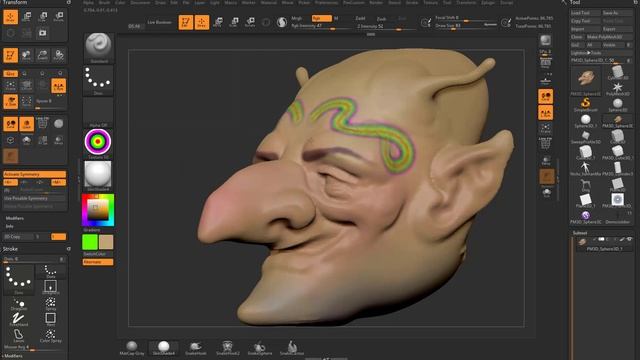Choose the Lasso stroke type
Viewport: 640px width, 360px height.
pos(18,336)
